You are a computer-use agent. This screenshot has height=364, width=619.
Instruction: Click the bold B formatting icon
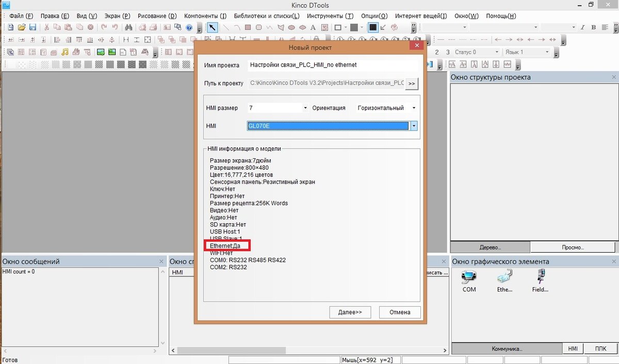coord(594,27)
